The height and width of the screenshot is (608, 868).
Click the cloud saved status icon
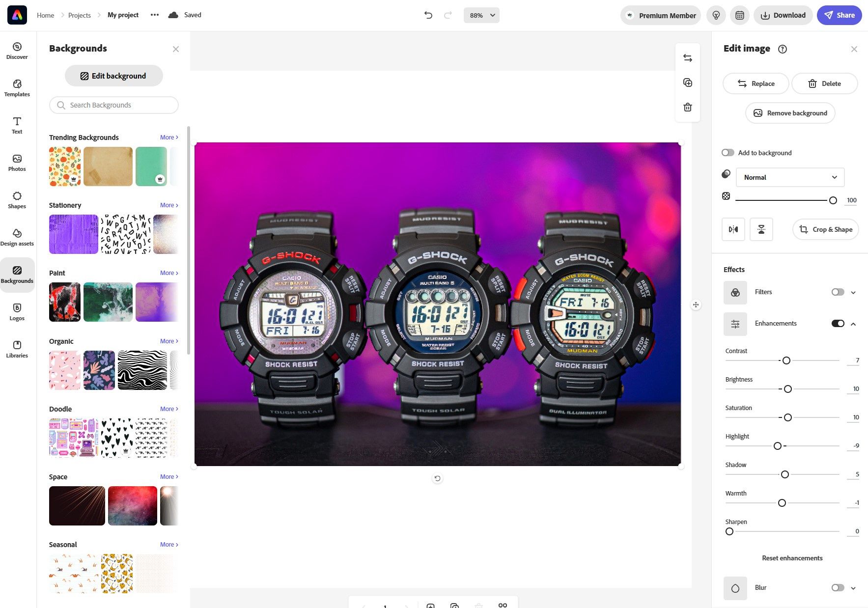tap(173, 15)
